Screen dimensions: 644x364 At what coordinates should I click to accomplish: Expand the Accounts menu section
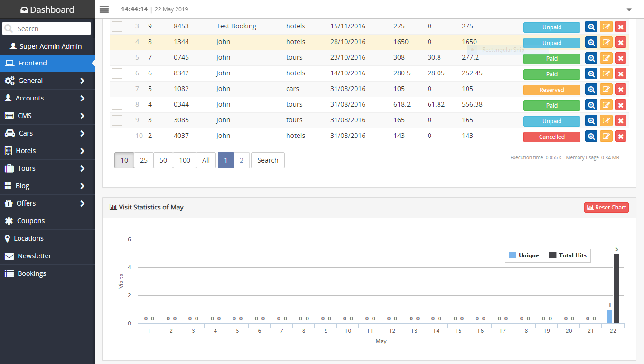coord(47,98)
